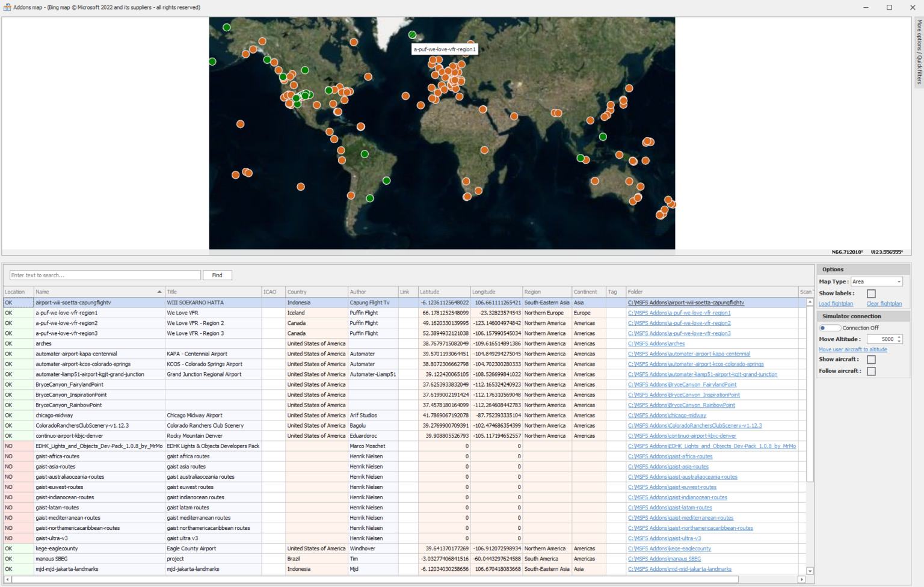Click the Move user aircraft to altitude link

click(x=853, y=349)
